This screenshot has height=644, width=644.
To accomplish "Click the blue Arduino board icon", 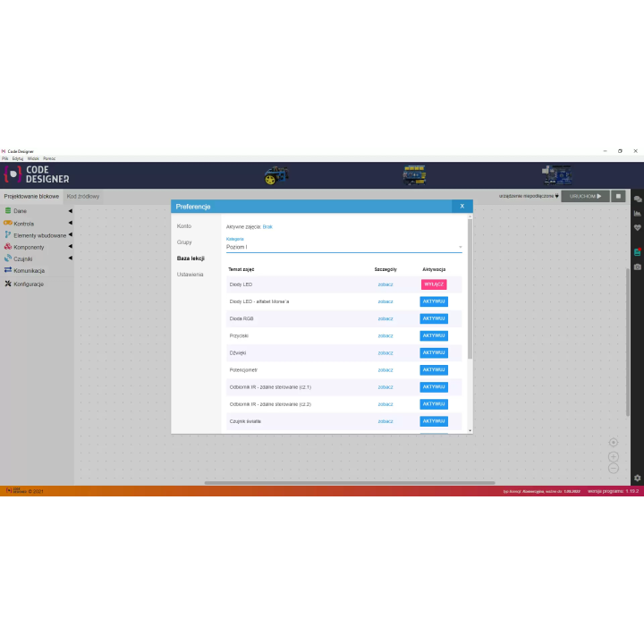I will point(555,175).
